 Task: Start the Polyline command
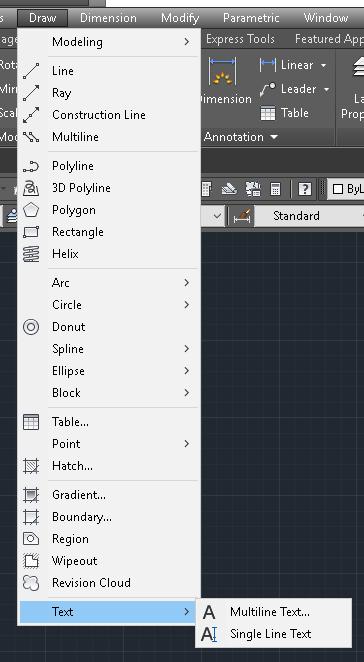coord(109,166)
